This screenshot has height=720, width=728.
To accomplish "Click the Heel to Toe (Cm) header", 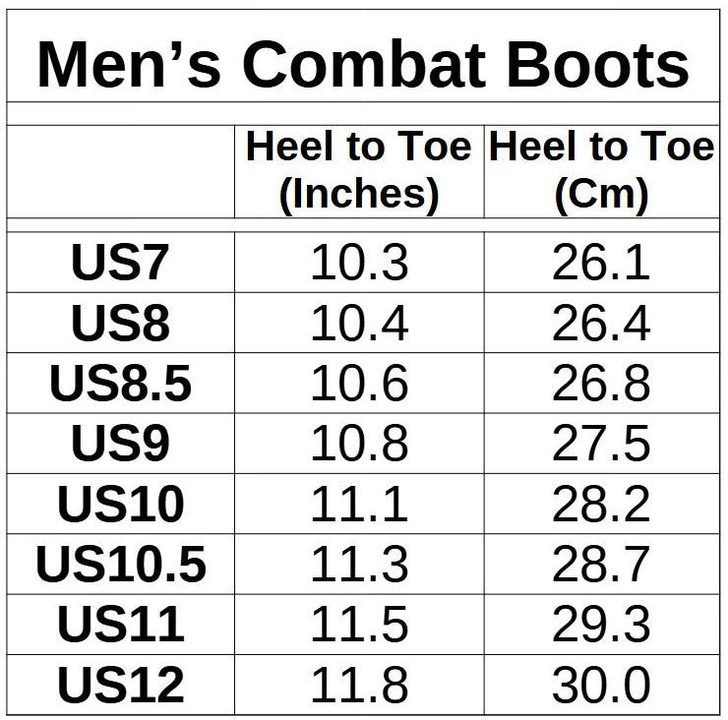I will [x=601, y=170].
